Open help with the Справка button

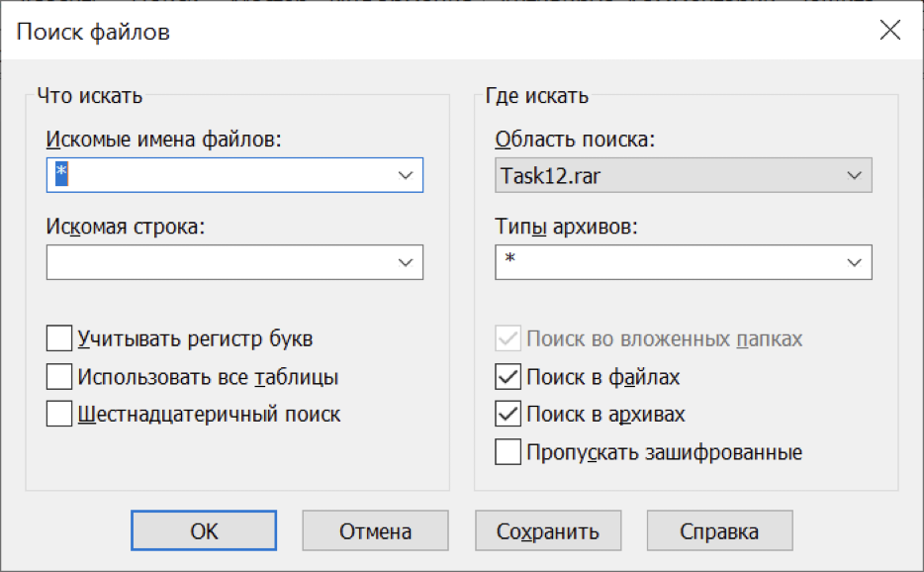pos(719,530)
